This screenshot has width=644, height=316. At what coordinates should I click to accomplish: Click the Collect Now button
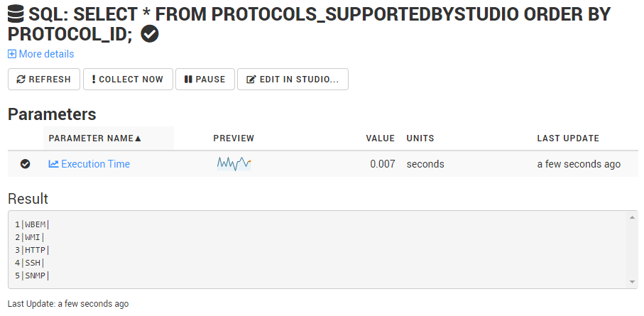click(128, 80)
